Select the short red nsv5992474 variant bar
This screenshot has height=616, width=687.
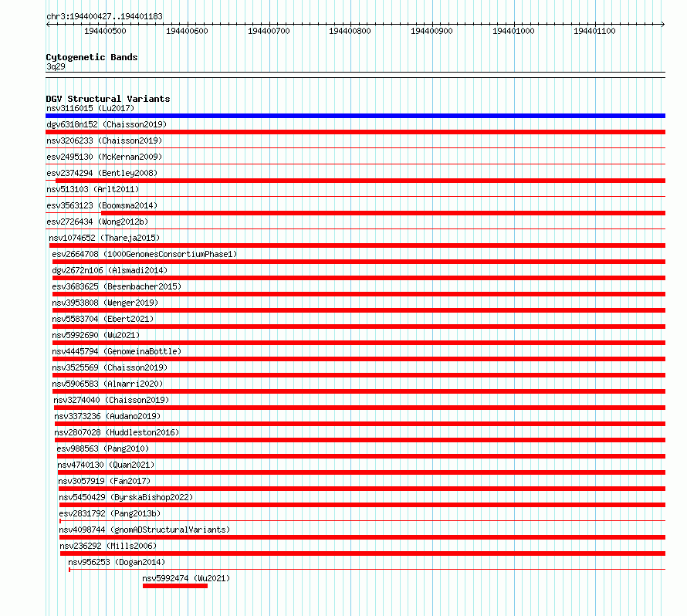click(175, 586)
